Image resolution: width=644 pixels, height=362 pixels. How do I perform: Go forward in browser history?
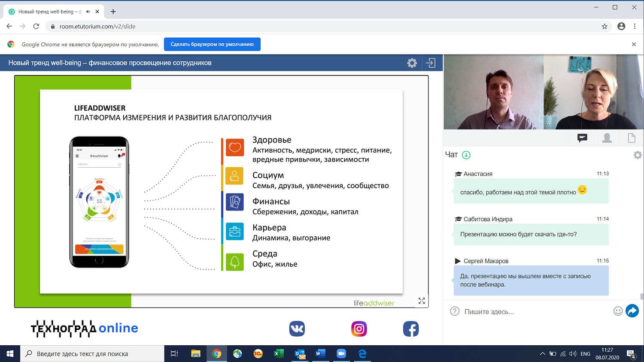coord(23,26)
